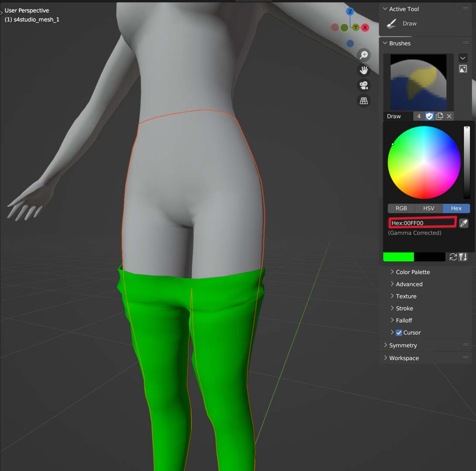The width and height of the screenshot is (476, 471).
Task: Click the User Perspective label
Action: [27, 10]
